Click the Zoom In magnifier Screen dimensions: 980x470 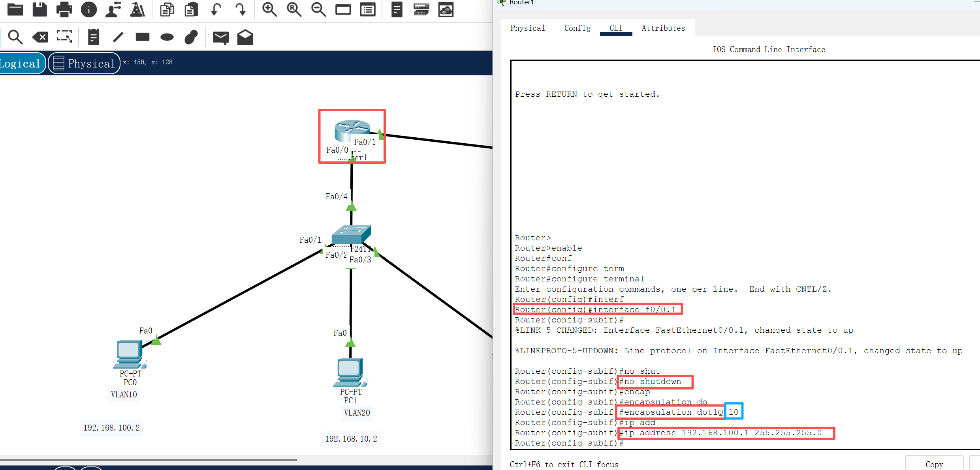coord(269,9)
